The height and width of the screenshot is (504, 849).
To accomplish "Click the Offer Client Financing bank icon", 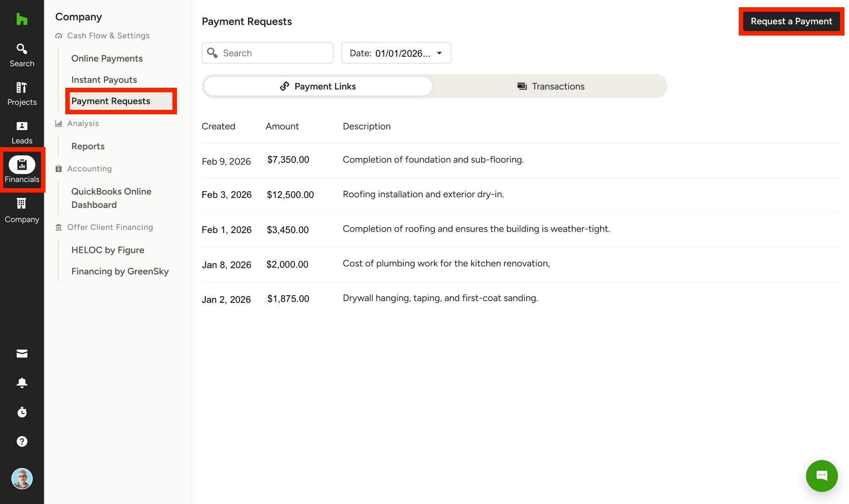I will point(59,227).
